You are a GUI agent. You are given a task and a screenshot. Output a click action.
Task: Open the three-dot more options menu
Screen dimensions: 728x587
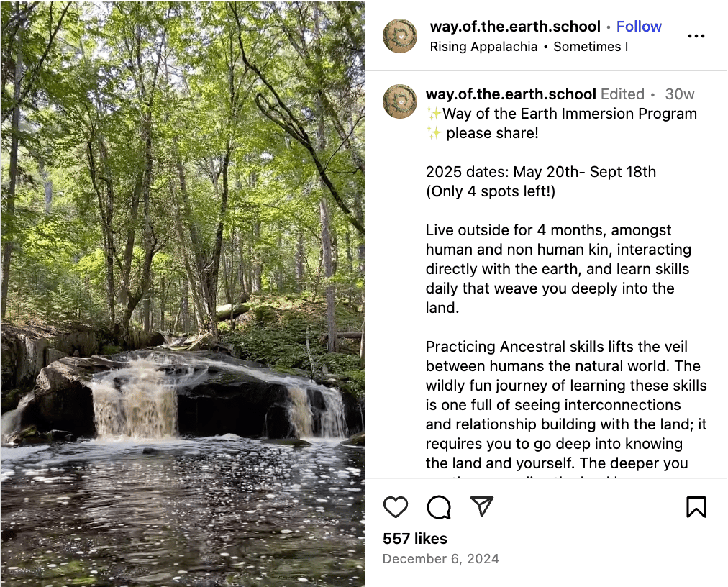[696, 36]
